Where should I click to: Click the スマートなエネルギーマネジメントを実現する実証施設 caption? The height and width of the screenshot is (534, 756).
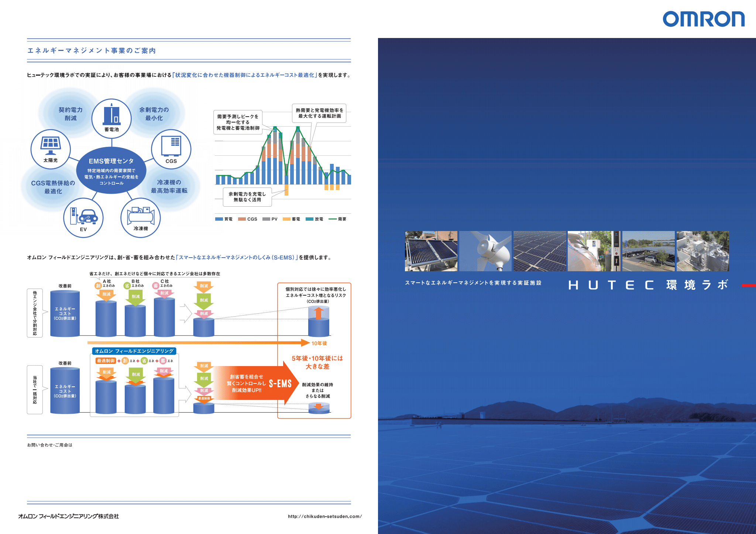pos(473,283)
